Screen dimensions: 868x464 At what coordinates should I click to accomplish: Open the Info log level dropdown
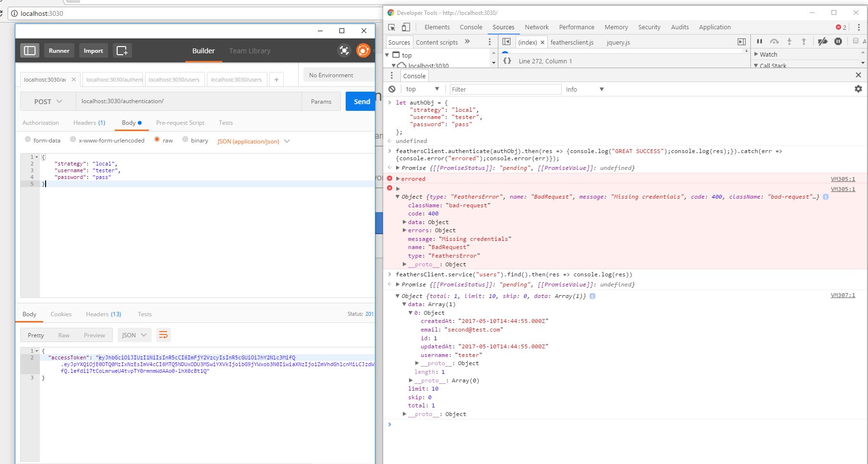tap(584, 89)
